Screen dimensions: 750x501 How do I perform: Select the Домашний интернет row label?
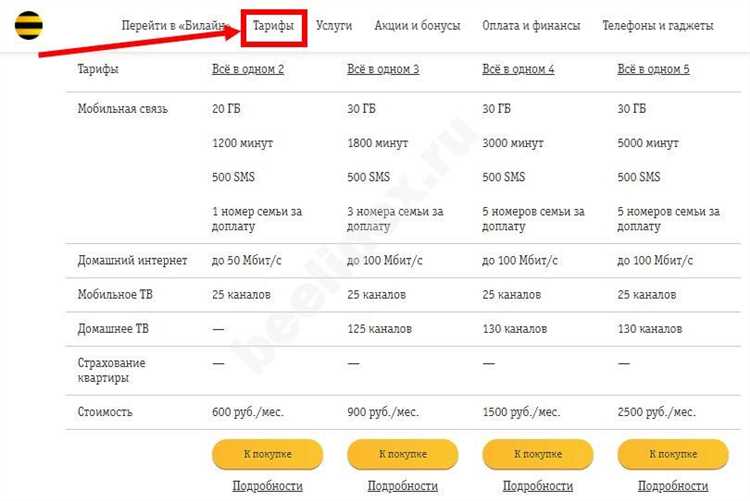[132, 260]
